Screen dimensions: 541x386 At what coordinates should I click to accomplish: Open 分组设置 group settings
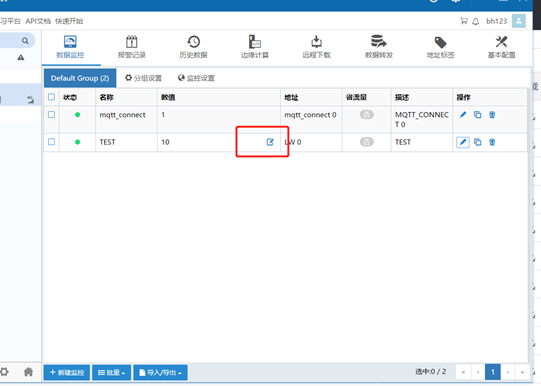pos(144,78)
